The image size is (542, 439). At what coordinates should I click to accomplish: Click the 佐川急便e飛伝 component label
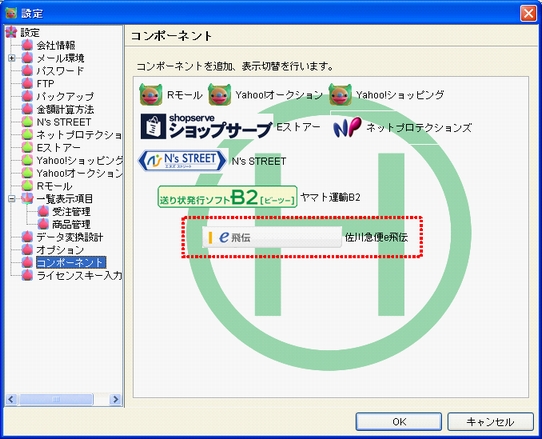point(376,237)
